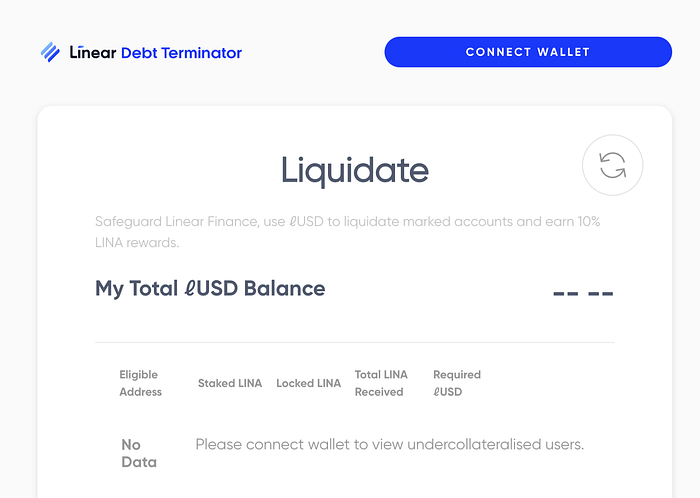This screenshot has width=700, height=498.
Task: Click the Liquidate heading
Action: [355, 170]
